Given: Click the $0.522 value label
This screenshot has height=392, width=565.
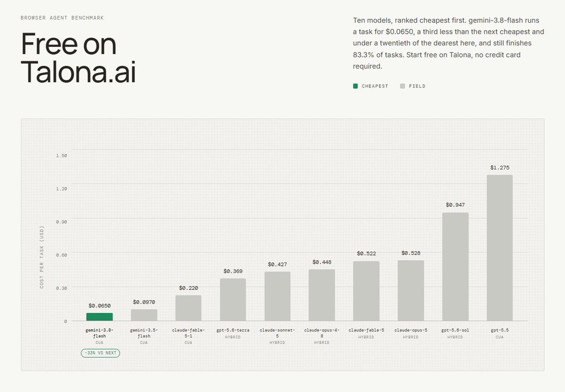Looking at the screenshot, I should [366, 254].
